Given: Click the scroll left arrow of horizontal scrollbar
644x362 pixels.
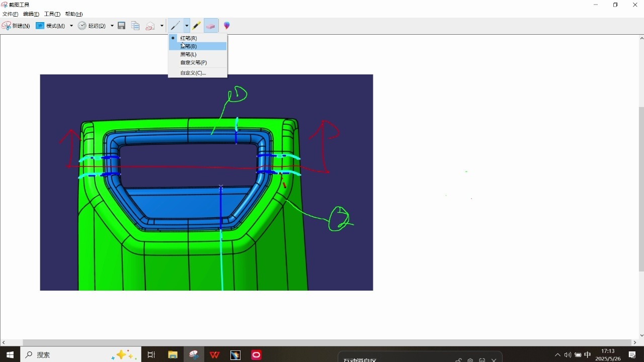Looking at the screenshot, I should [4, 343].
